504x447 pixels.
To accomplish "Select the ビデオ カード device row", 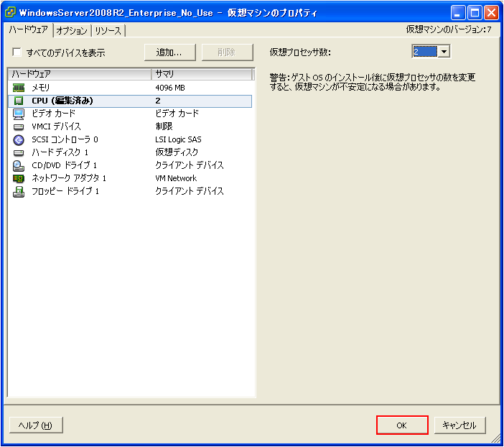I will click(130, 114).
